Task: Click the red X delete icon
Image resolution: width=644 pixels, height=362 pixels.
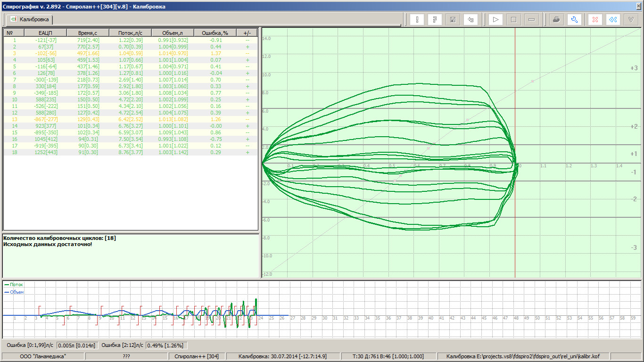Action: (x=595, y=20)
